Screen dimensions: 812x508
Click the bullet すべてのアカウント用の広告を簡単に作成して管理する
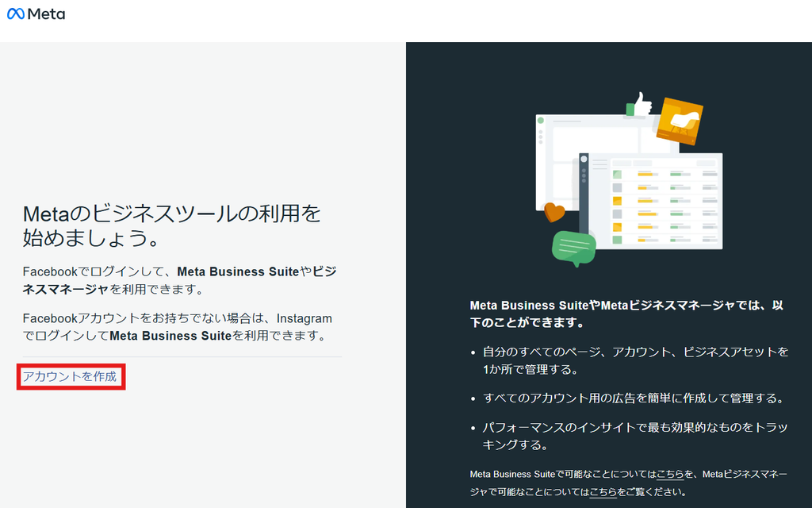tap(634, 398)
